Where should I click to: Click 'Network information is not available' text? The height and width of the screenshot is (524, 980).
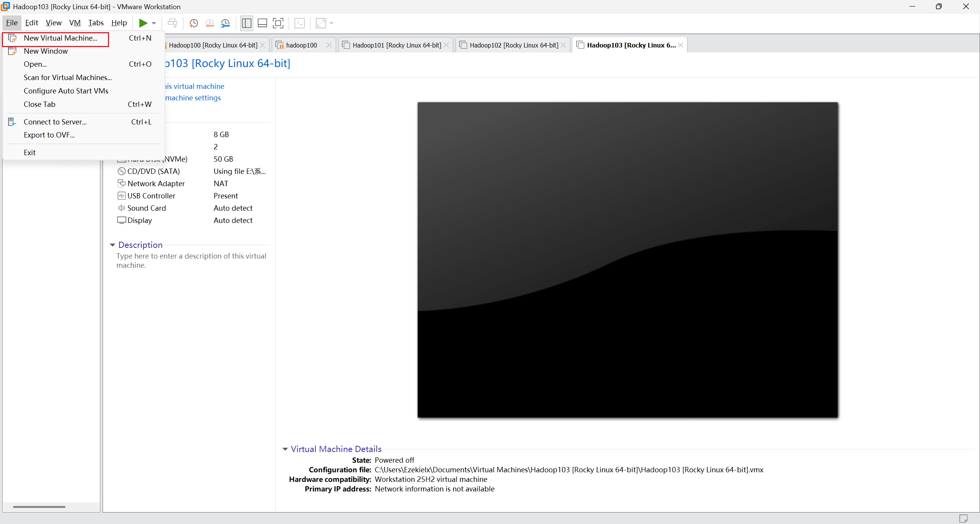click(x=434, y=489)
